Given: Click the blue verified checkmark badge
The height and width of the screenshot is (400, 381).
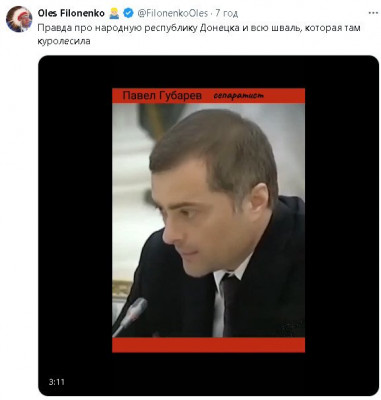Looking at the screenshot, I should pos(128,13).
